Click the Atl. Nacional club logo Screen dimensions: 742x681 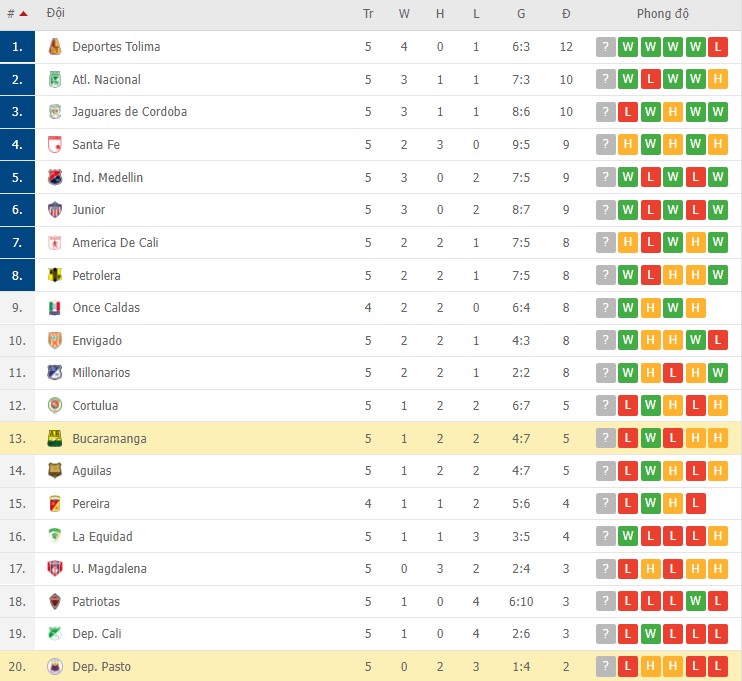[55, 79]
